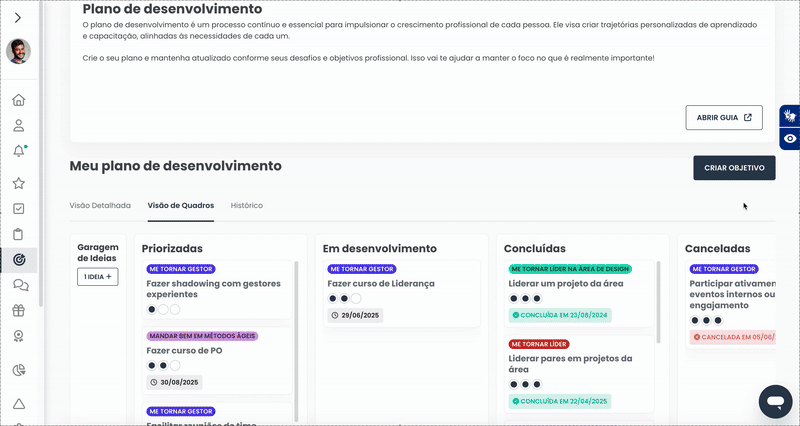The image size is (800, 426).
Task: Open the person profile icon in sidebar
Action: [19, 126]
